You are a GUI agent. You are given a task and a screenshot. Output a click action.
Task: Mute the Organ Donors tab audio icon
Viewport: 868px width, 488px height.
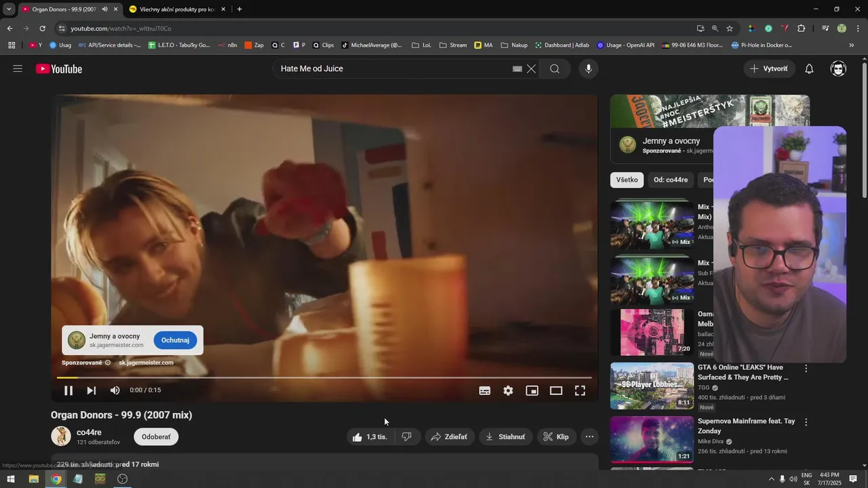[104, 9]
